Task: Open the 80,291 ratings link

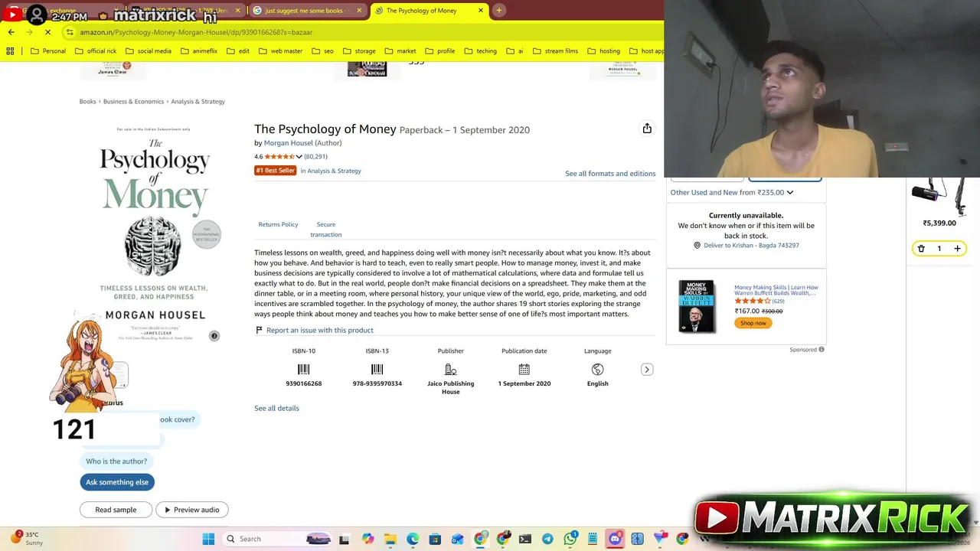Action: pos(315,157)
